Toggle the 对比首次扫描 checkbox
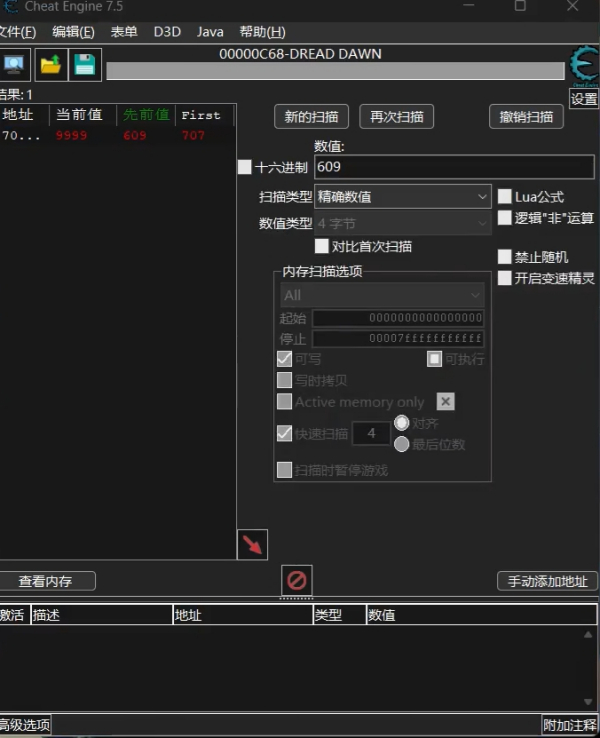The image size is (600, 738). click(322, 246)
